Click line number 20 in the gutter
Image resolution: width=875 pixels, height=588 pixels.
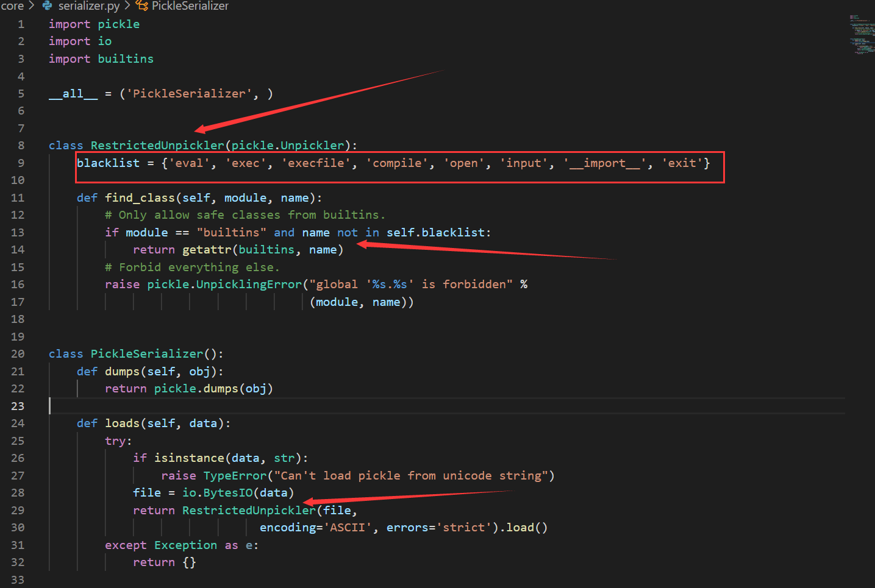tap(18, 354)
